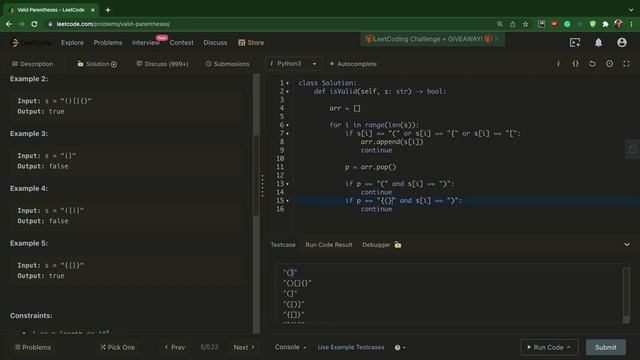Select the Testcase tab
This screenshot has height=360, width=640.
pyautogui.click(x=283, y=244)
